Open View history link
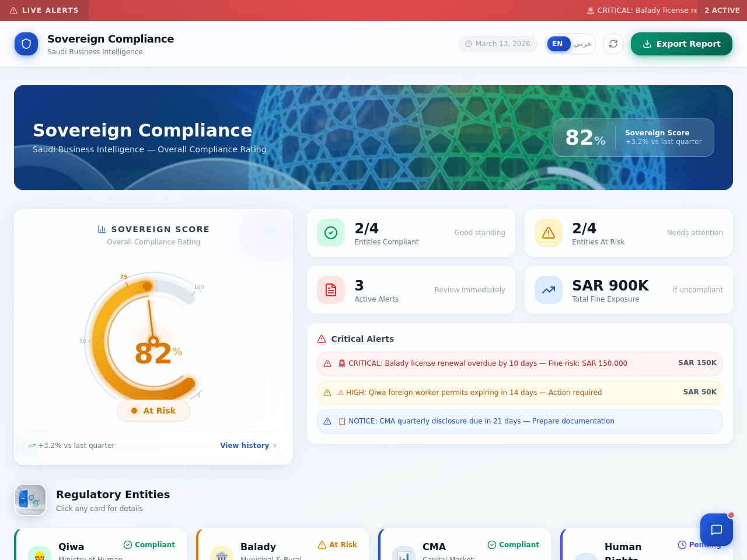The height and width of the screenshot is (560, 747). click(x=248, y=446)
